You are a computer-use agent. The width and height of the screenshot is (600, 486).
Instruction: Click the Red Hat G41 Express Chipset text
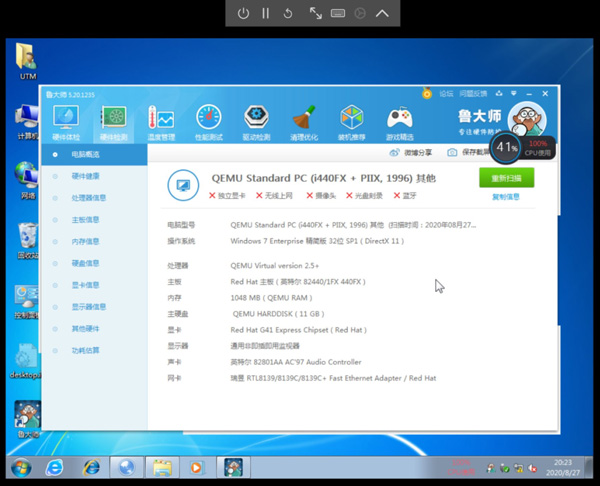[298, 330]
